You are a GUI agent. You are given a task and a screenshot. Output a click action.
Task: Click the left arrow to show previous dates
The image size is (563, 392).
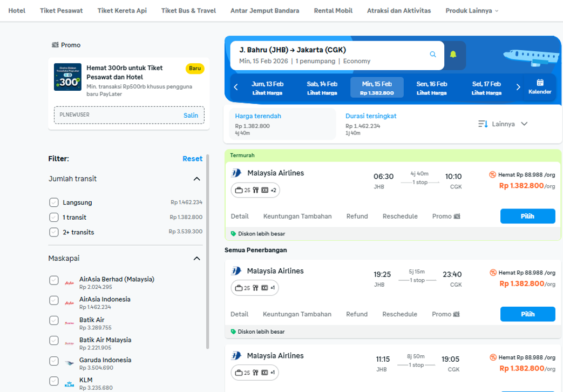point(236,87)
